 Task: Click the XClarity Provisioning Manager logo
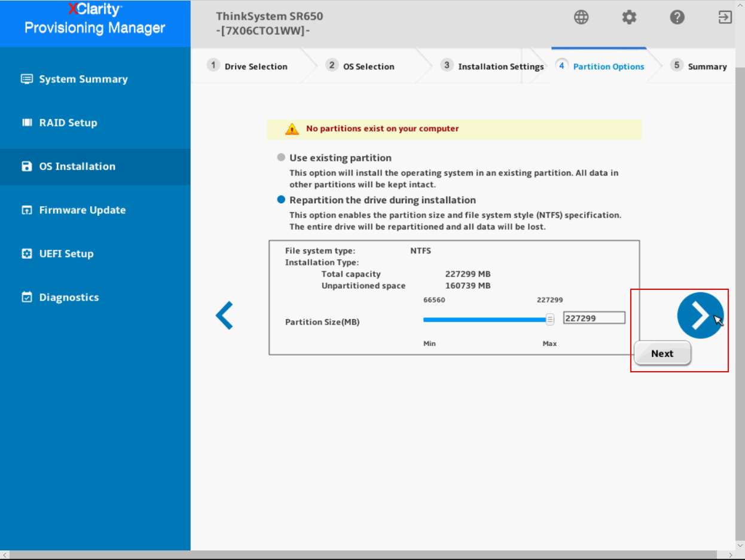tap(95, 19)
